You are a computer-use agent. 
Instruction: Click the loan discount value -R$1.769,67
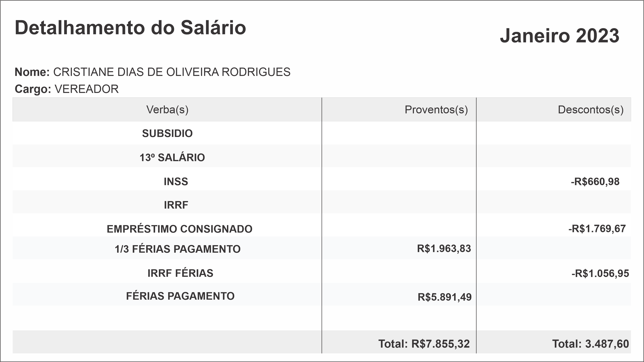(x=597, y=229)
